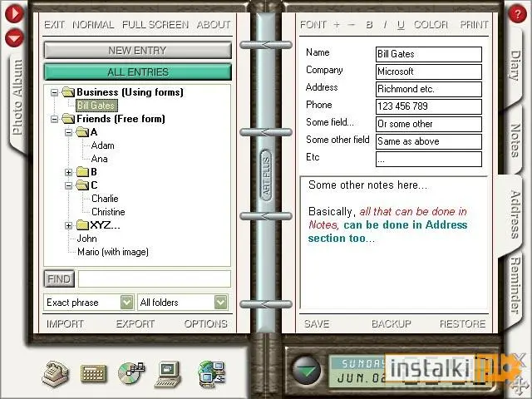Click the Business folder icon

(x=68, y=92)
